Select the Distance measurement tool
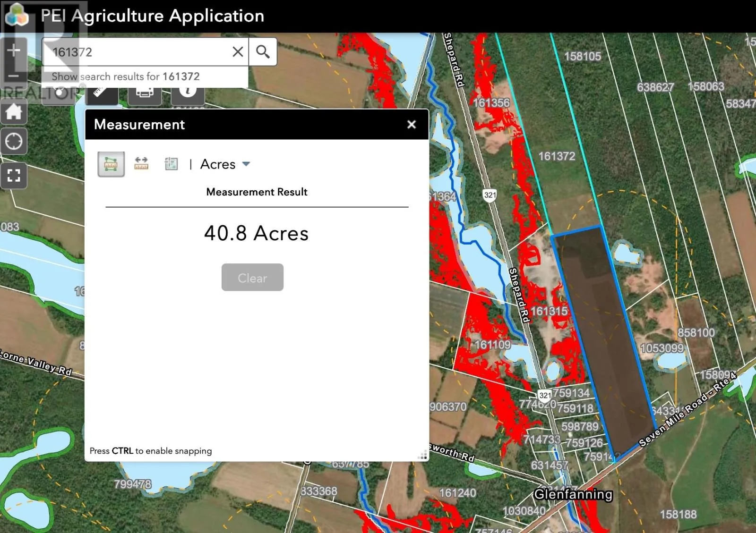Image resolution: width=756 pixels, height=533 pixels. pyautogui.click(x=141, y=164)
